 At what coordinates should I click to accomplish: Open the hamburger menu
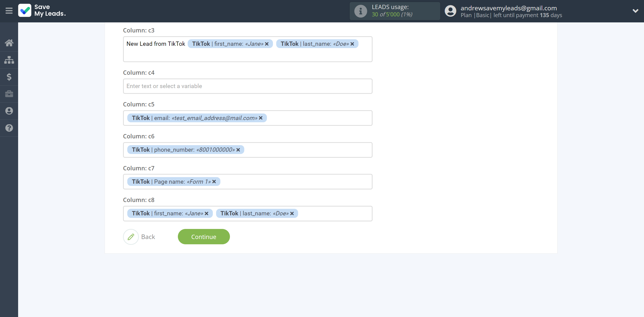click(x=9, y=11)
